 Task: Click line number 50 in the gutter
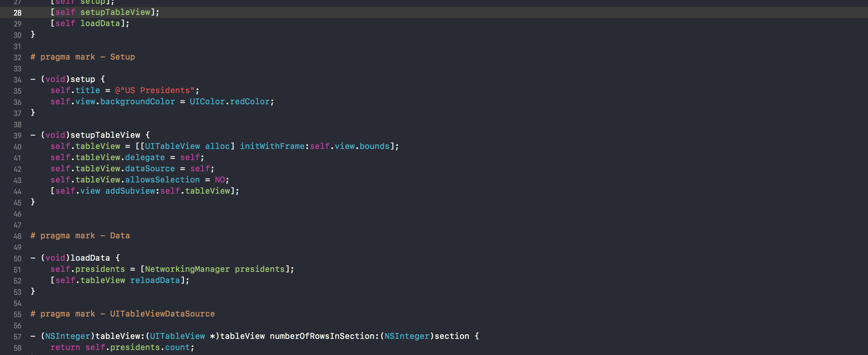17,259
